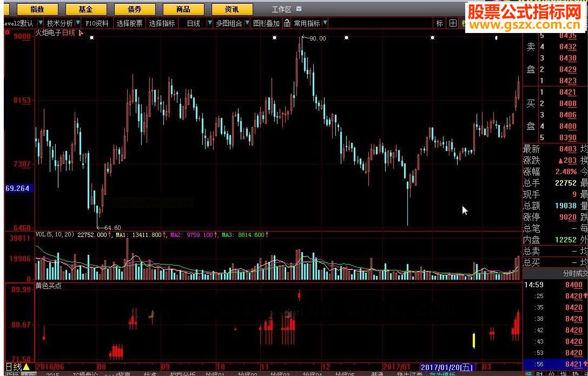Click the 涨幅 value 2.48%
This screenshot has width=588, height=376.
coord(566,171)
